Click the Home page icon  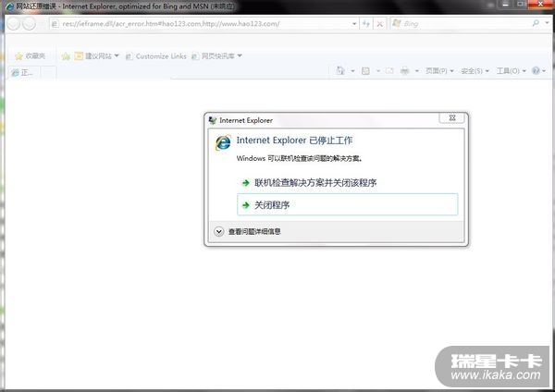coord(340,71)
